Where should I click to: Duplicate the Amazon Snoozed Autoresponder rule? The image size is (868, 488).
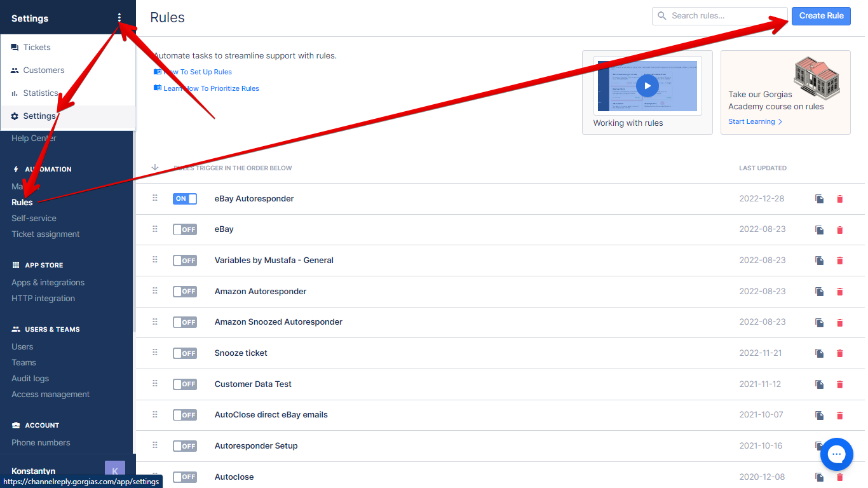pos(820,323)
